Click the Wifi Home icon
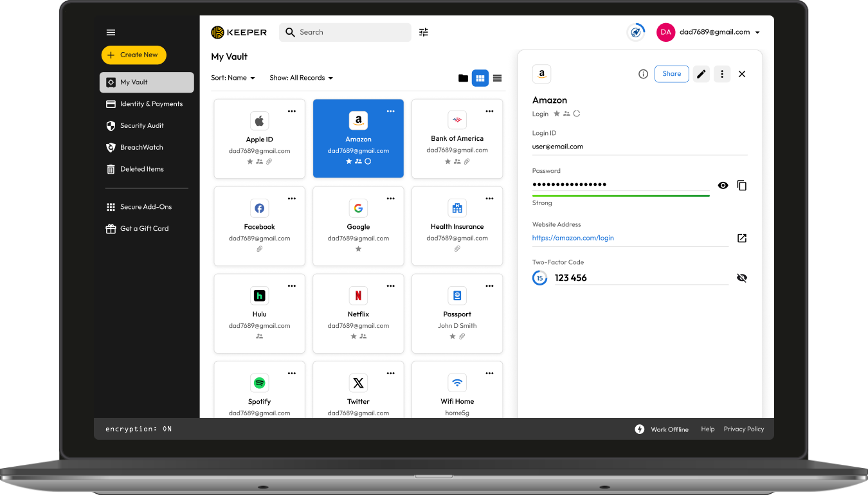Image resolution: width=868 pixels, height=495 pixels. tap(457, 383)
